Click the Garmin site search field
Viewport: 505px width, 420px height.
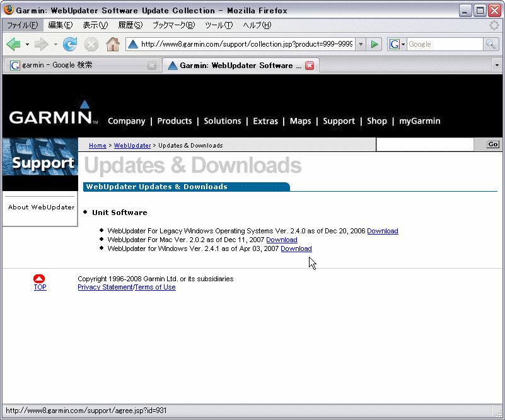coord(425,144)
